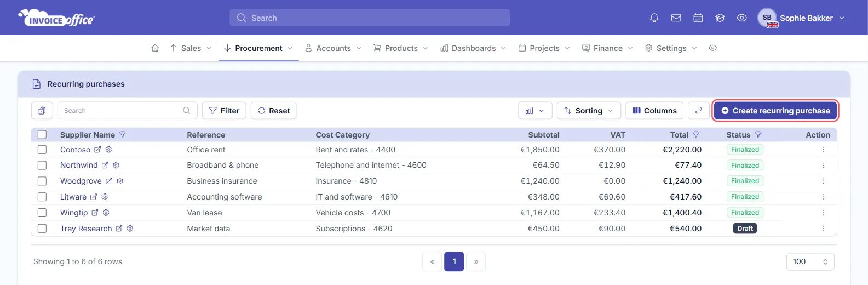Go to page 1 in pagination
The height and width of the screenshot is (285, 868).
(454, 261)
